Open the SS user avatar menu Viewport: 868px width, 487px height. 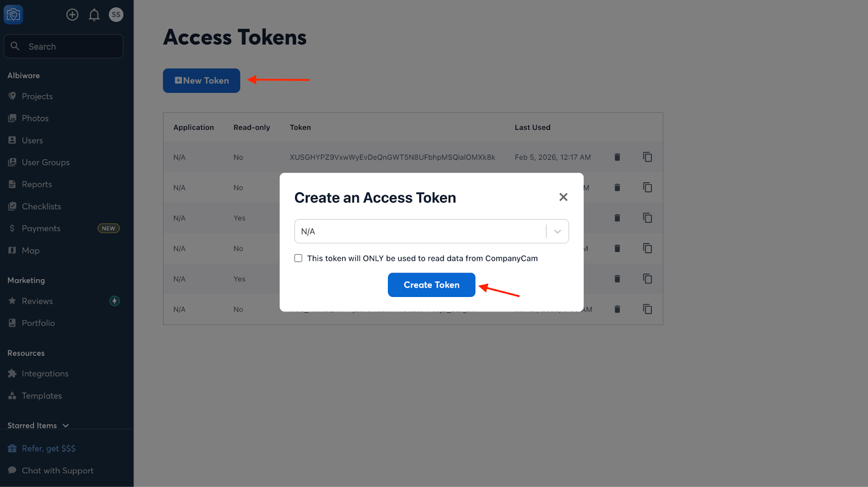click(116, 15)
